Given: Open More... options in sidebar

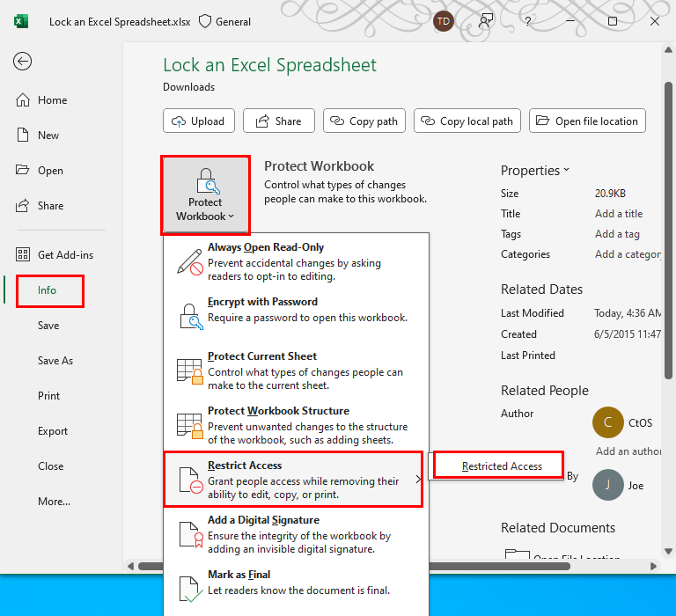Looking at the screenshot, I should click(x=54, y=502).
